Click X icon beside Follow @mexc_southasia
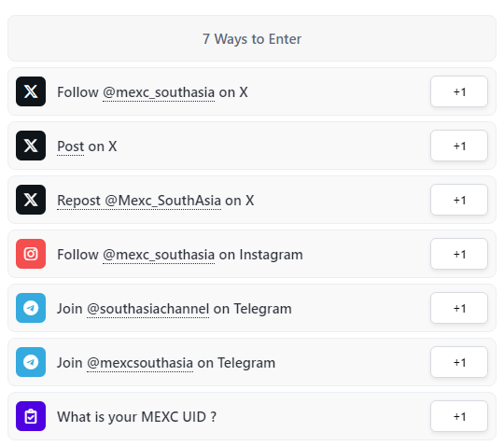Image resolution: width=504 pixels, height=446 pixels. click(x=31, y=91)
